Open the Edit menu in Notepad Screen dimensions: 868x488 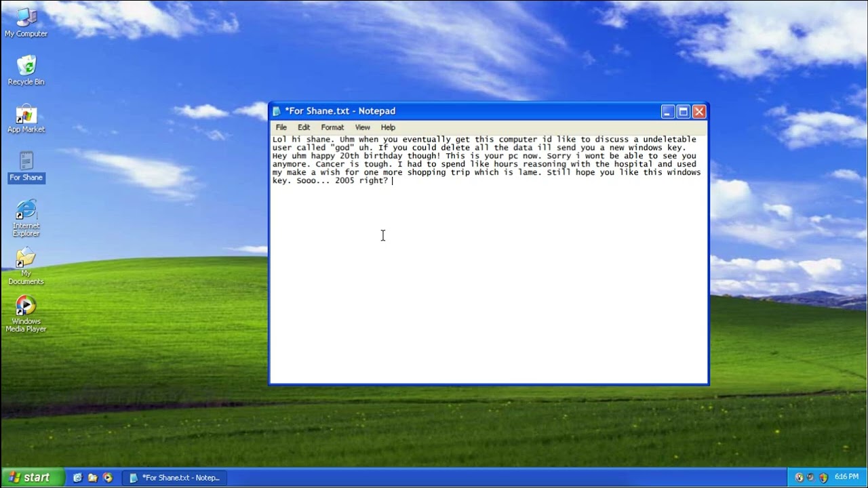pos(304,127)
